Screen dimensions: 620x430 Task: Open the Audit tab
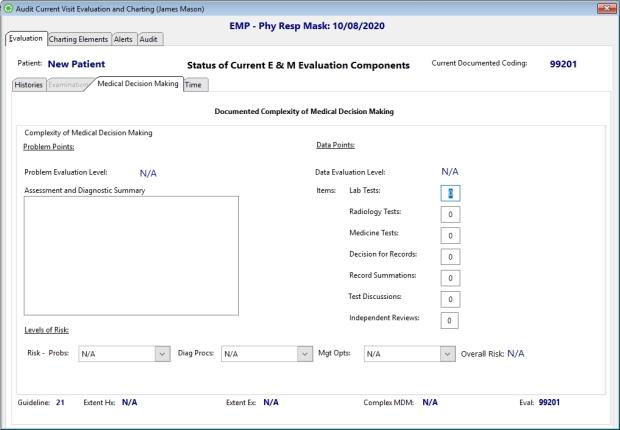tap(149, 39)
